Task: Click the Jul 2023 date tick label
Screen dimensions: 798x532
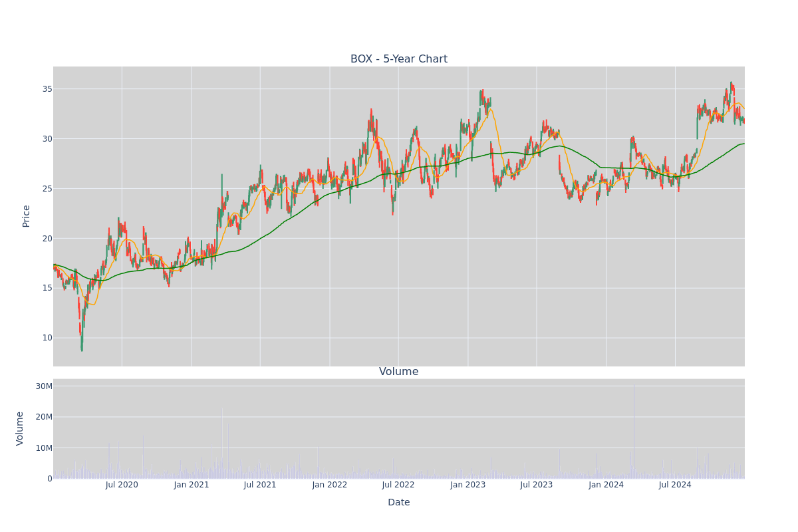Action: coord(537,485)
